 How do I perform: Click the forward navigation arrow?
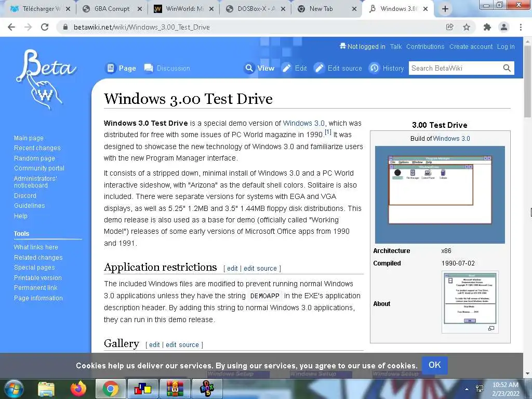tap(28, 27)
